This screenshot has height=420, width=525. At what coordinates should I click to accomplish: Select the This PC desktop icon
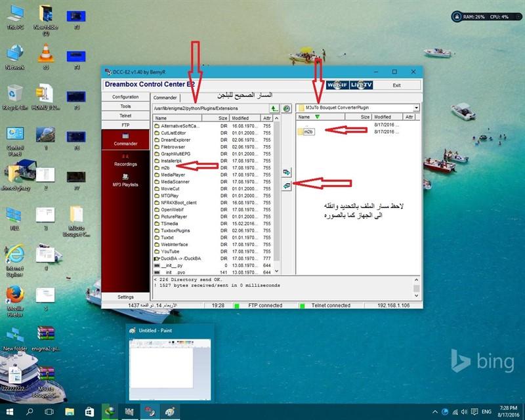click(x=15, y=18)
